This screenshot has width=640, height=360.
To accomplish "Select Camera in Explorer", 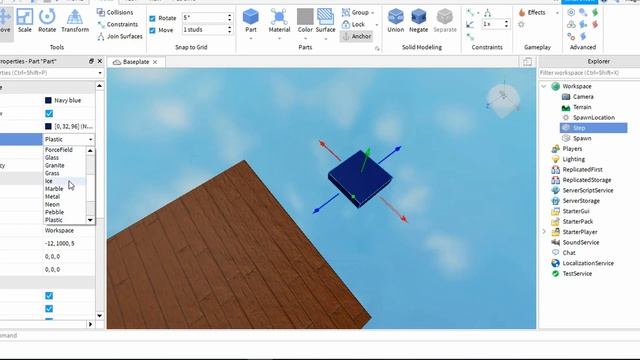I will tap(583, 97).
